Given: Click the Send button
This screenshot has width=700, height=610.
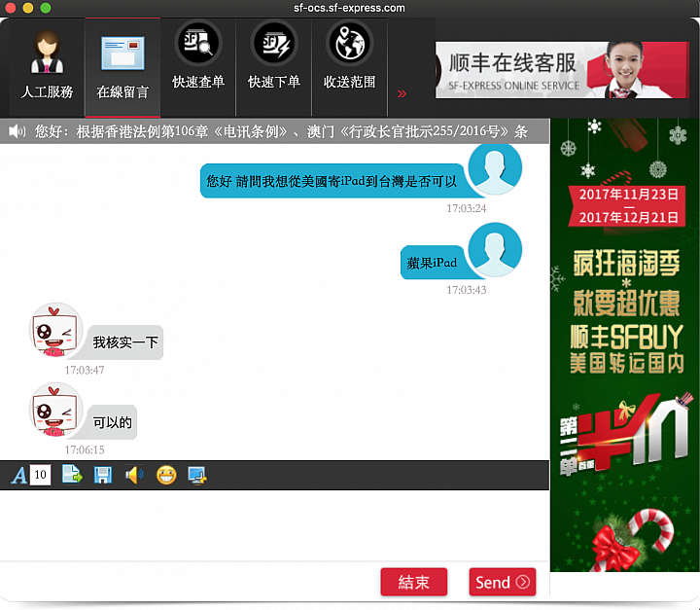Looking at the screenshot, I should click(503, 582).
